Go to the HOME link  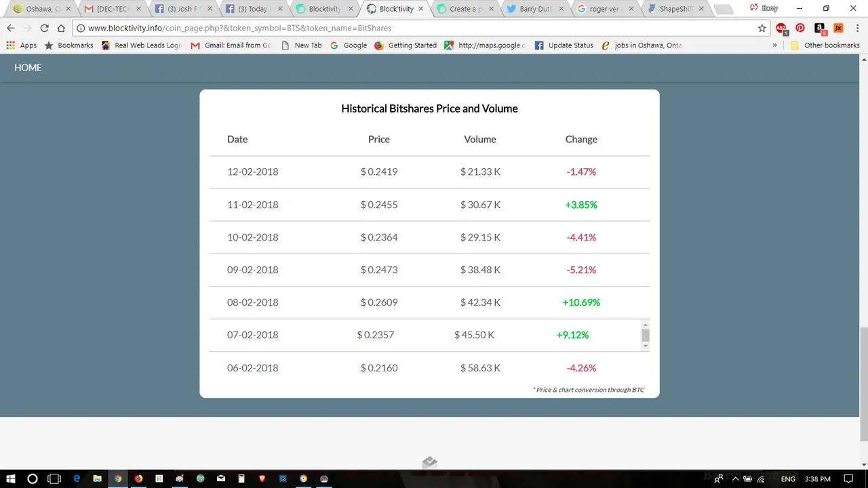coord(28,68)
